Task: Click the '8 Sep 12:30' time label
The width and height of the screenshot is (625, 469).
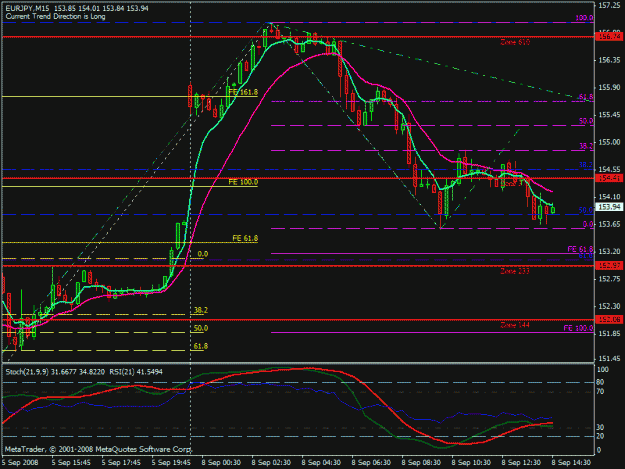Action: (x=521, y=462)
